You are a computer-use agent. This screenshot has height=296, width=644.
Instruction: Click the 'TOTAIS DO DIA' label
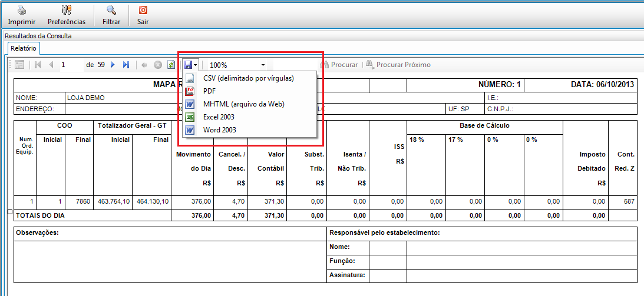click(40, 215)
